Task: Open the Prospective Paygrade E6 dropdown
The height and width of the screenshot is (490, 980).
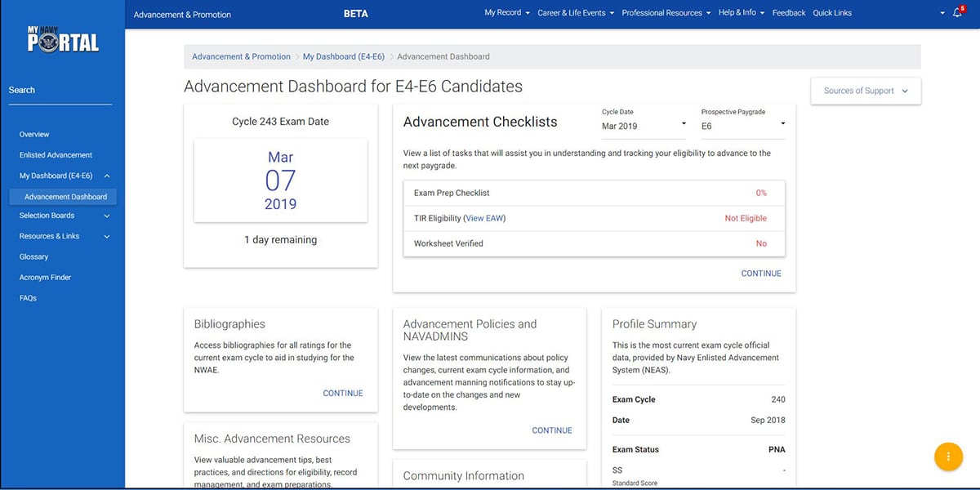Action: (x=742, y=125)
